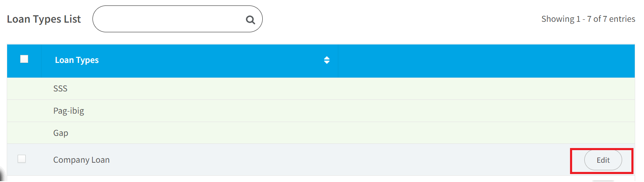Click the blank action cell in the SSS row
644x182 pixels.
click(486, 89)
